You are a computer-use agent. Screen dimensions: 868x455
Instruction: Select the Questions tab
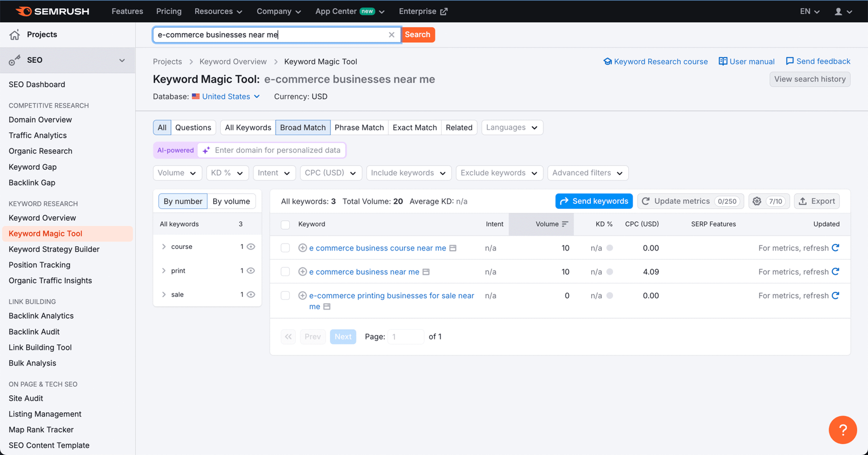pyautogui.click(x=193, y=127)
